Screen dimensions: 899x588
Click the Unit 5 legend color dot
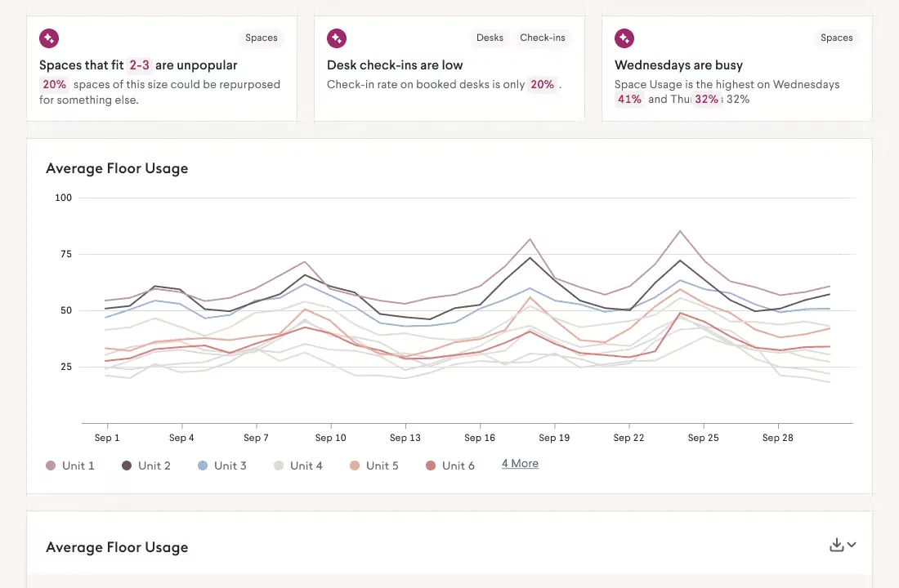pos(355,466)
